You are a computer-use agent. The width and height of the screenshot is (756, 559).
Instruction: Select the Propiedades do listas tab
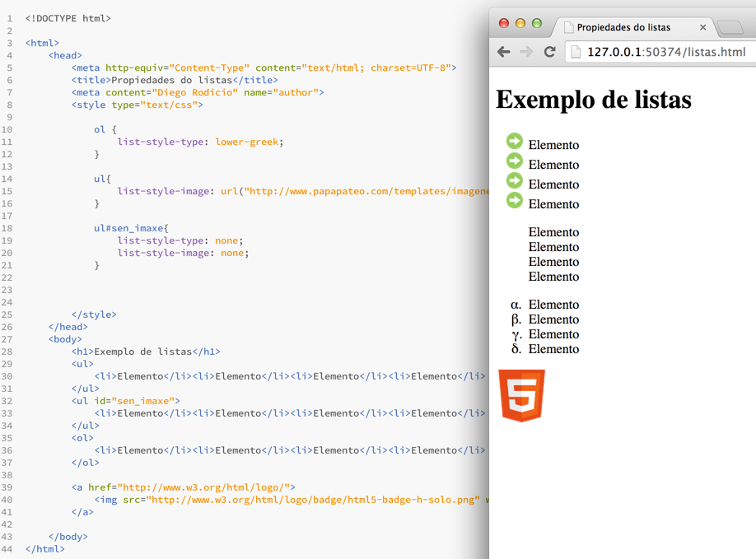pyautogui.click(x=634, y=27)
